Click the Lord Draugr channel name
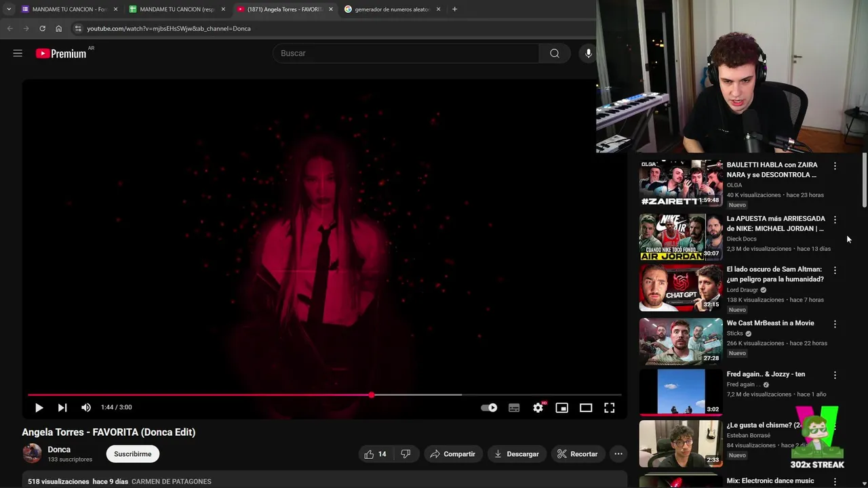This screenshot has height=488, width=868. coord(742,289)
